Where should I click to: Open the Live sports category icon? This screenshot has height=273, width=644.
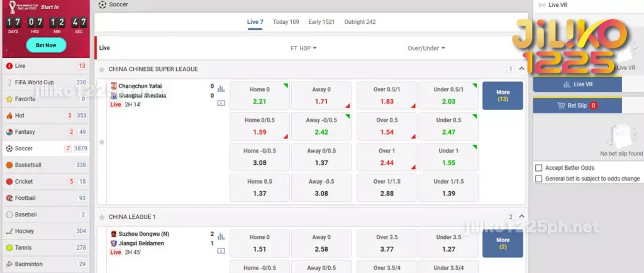[x=9, y=65]
